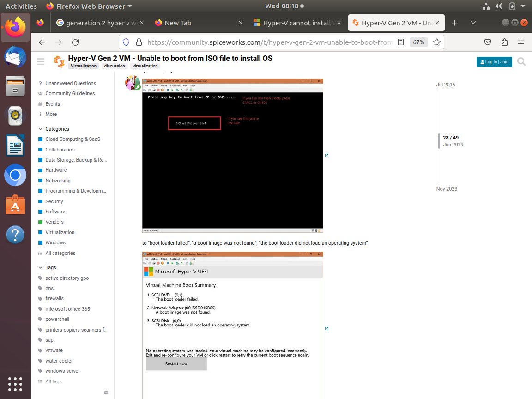Screen dimensions: 532x399
Task: Go back with the browser back arrow
Action: 42,42
